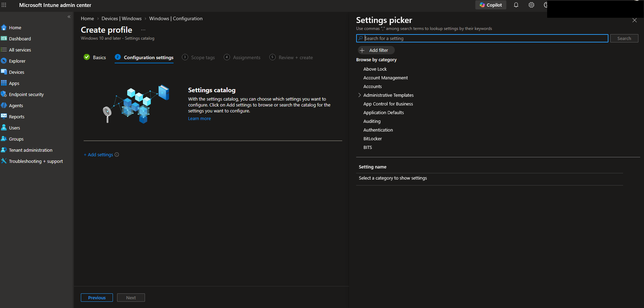
Task: Select the BITS category
Action: click(368, 147)
